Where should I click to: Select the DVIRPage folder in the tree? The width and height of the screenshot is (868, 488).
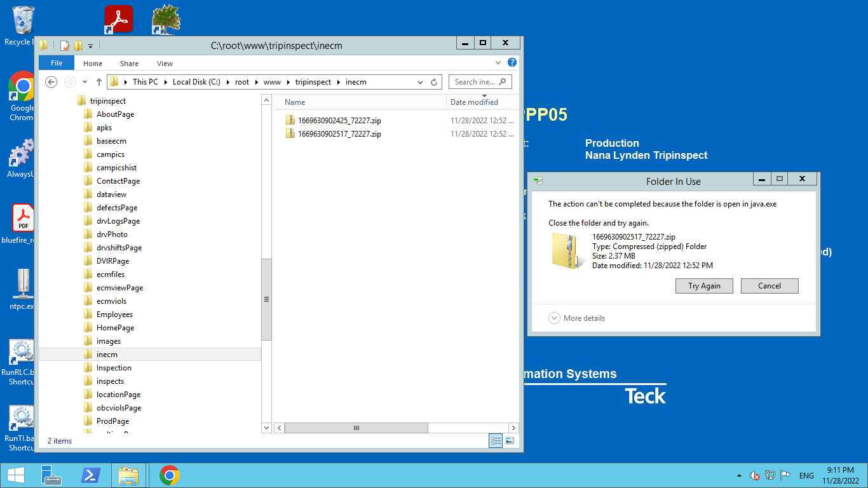112,261
